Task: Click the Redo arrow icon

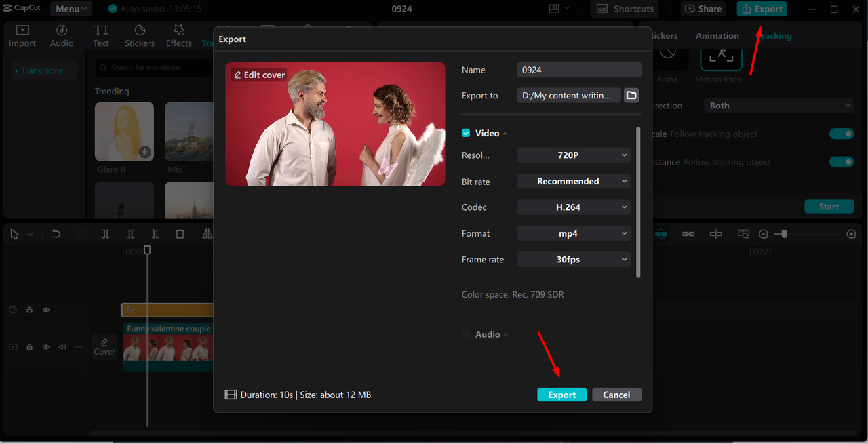Action: (x=81, y=234)
